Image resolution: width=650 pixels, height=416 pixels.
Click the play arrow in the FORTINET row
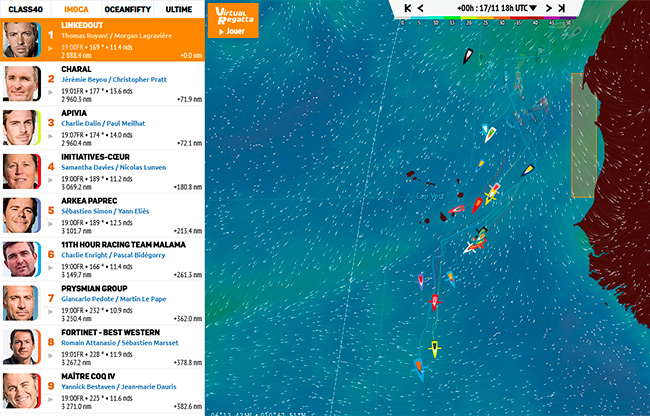click(x=51, y=356)
